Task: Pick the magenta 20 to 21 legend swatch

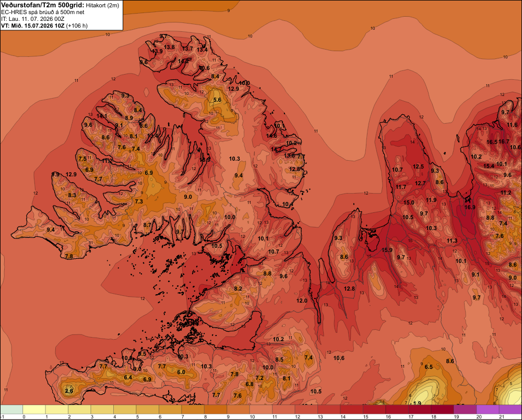Action: 488,410
